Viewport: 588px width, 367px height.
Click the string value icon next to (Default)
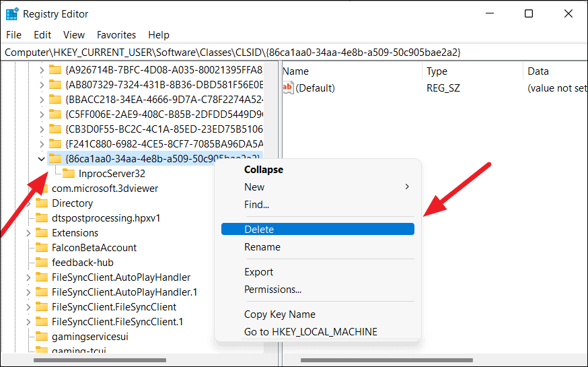point(288,88)
